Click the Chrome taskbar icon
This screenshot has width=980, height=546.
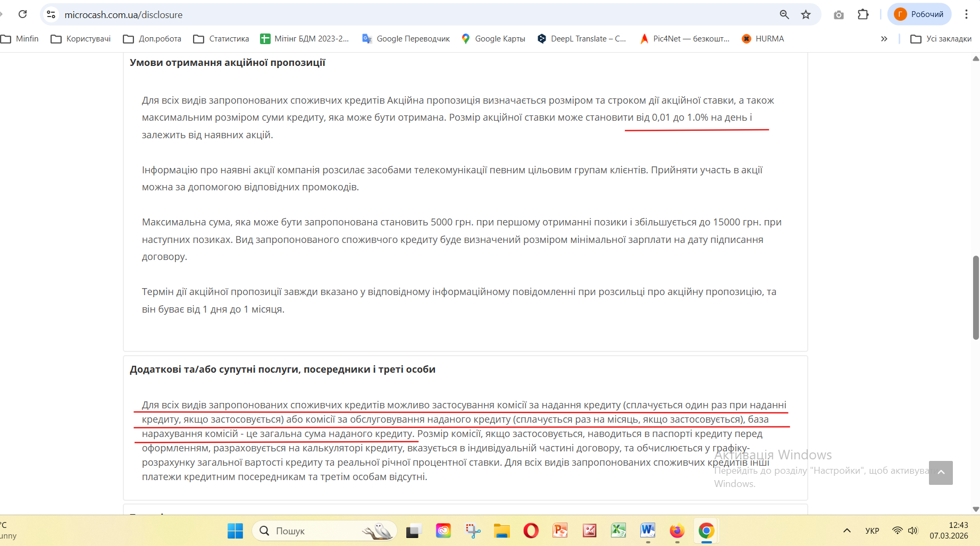tap(706, 531)
